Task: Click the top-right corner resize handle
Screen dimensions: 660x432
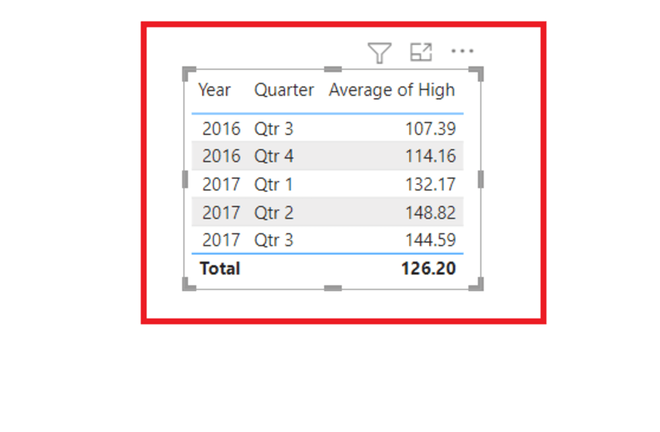Action: [476, 73]
